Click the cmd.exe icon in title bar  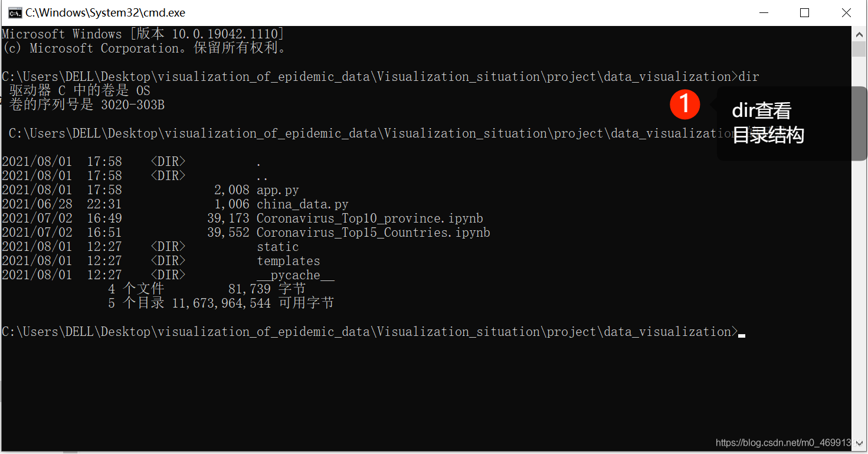click(x=15, y=13)
